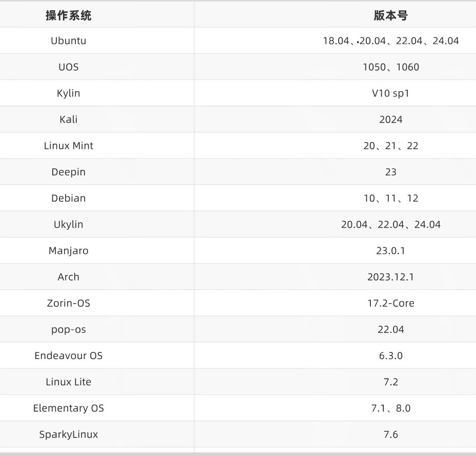The width and height of the screenshot is (476, 456).
Task: Select the Kylin cell
Action: coord(68,93)
